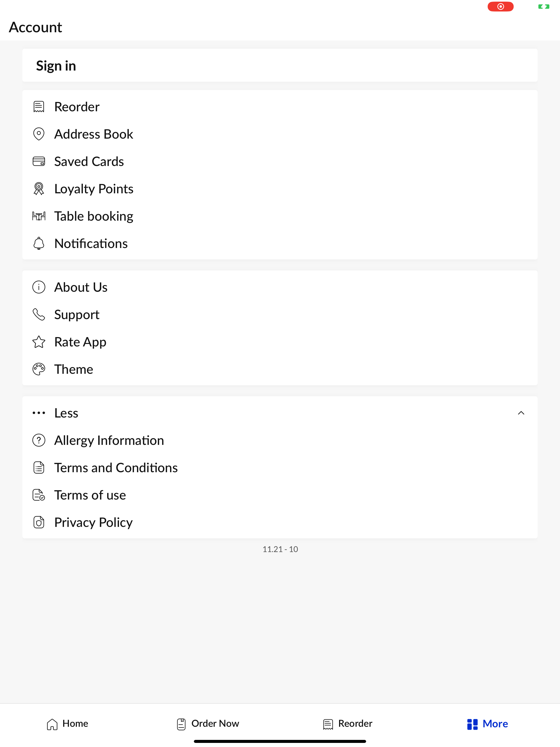
Task: Switch to the Home tab
Action: click(x=67, y=724)
